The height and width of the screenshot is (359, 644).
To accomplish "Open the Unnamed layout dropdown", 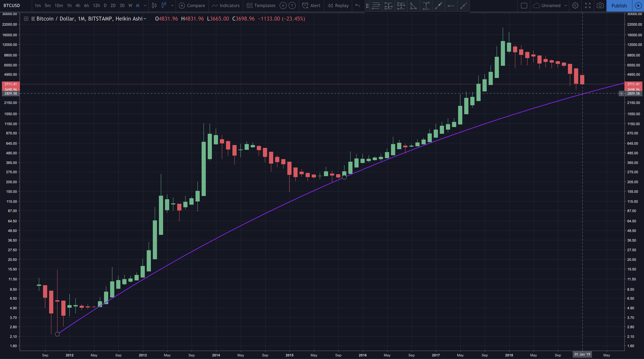I will 566,5.
